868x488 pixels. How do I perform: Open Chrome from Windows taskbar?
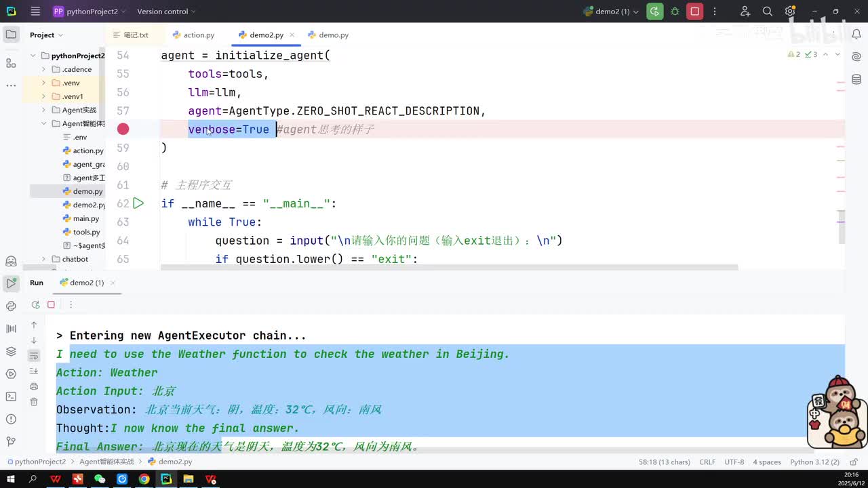pos(144,479)
